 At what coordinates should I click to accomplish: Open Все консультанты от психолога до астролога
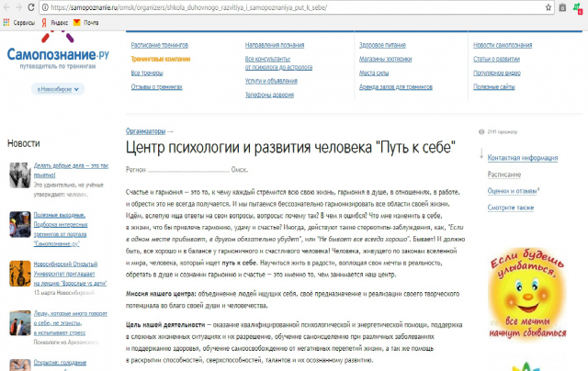(278, 63)
